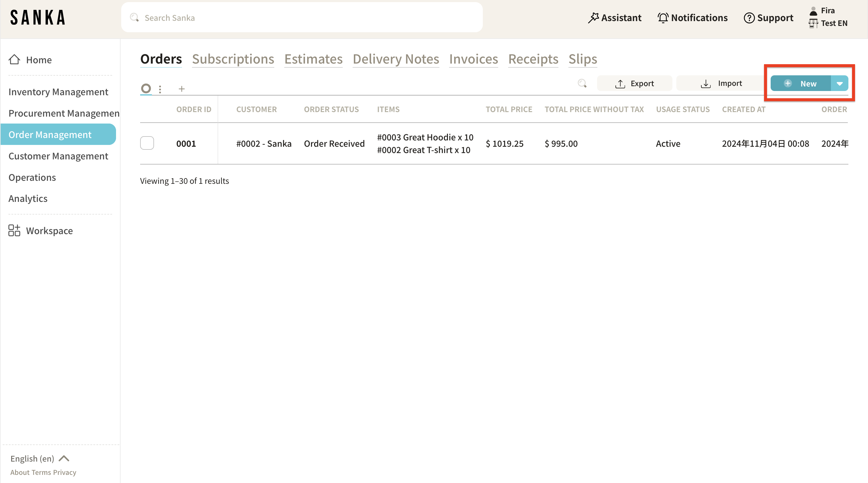
Task: Check the checkbox for order 0001
Action: click(147, 143)
